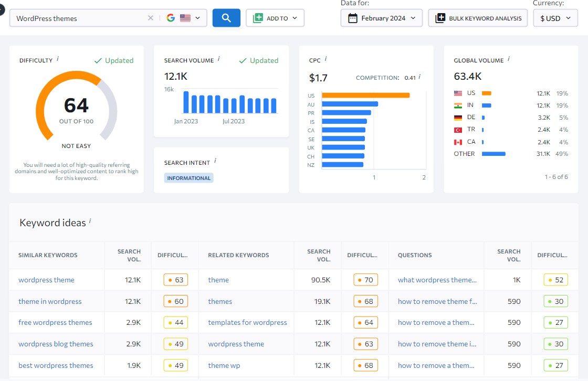588x381 pixels.
Task: Expand the Add To dropdown
Action: click(x=275, y=18)
